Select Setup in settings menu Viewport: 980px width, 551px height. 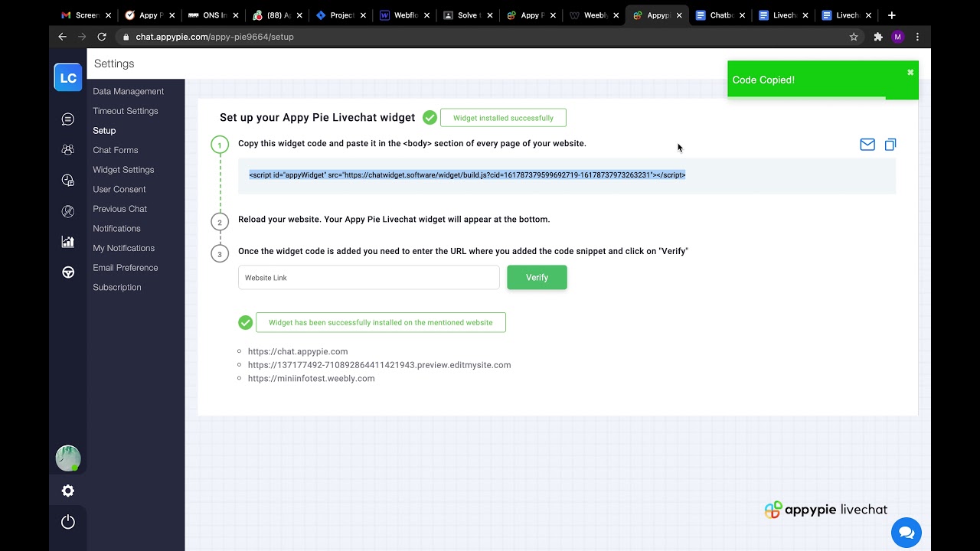(104, 131)
